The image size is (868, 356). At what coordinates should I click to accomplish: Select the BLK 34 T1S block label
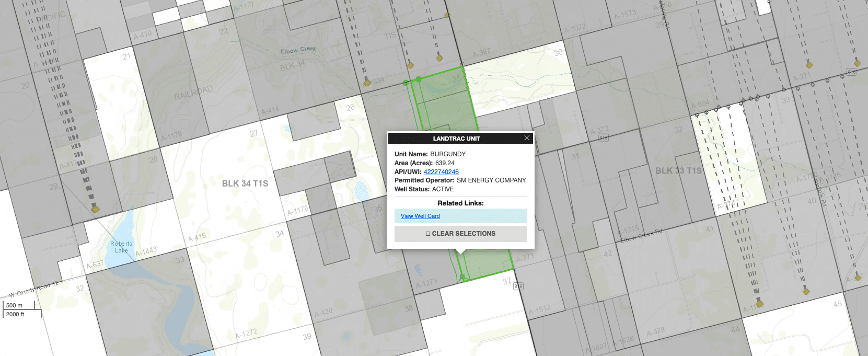click(x=245, y=183)
